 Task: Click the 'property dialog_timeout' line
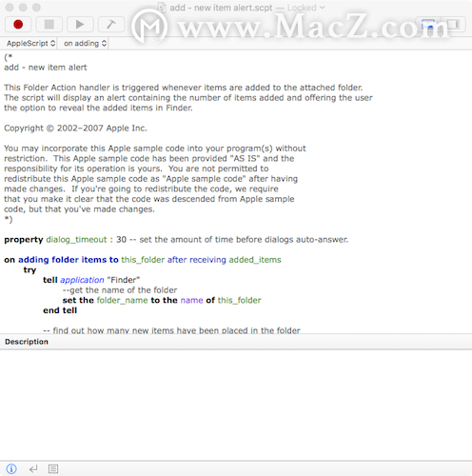176,240
